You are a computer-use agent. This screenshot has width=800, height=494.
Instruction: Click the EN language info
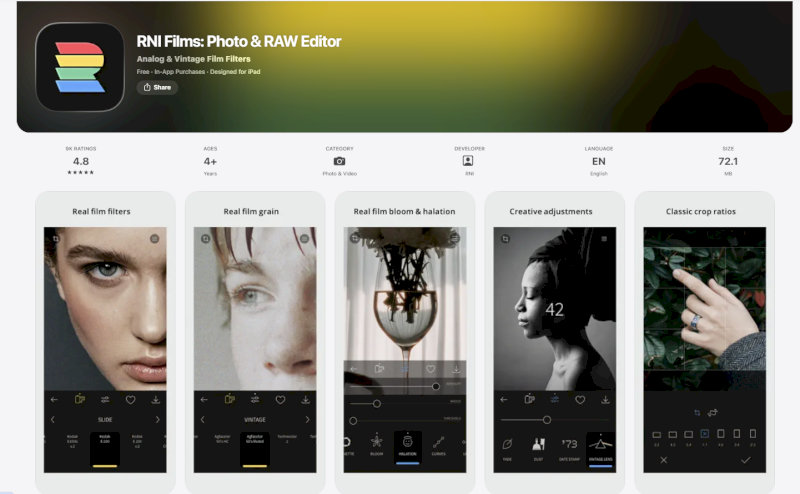[598, 161]
